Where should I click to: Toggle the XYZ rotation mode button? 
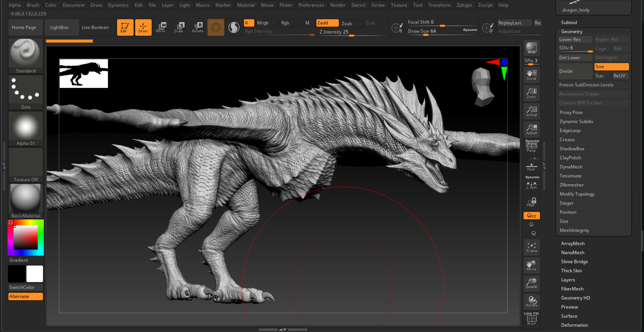[532, 216]
